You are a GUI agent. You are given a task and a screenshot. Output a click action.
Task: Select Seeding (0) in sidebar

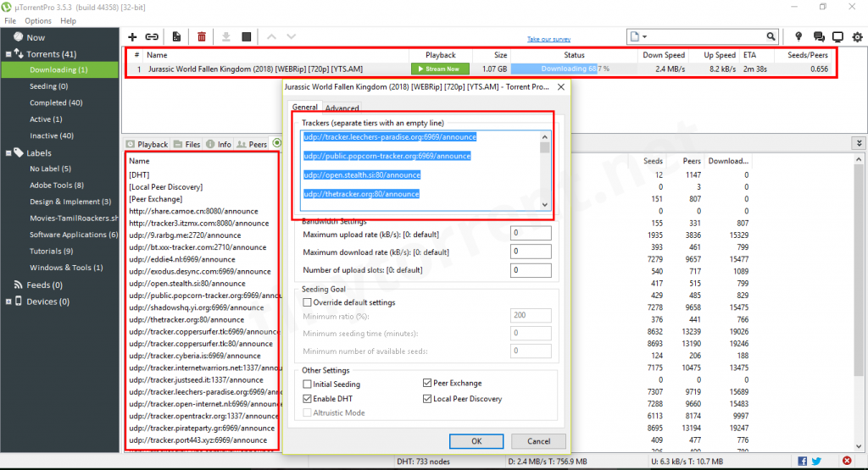click(48, 86)
